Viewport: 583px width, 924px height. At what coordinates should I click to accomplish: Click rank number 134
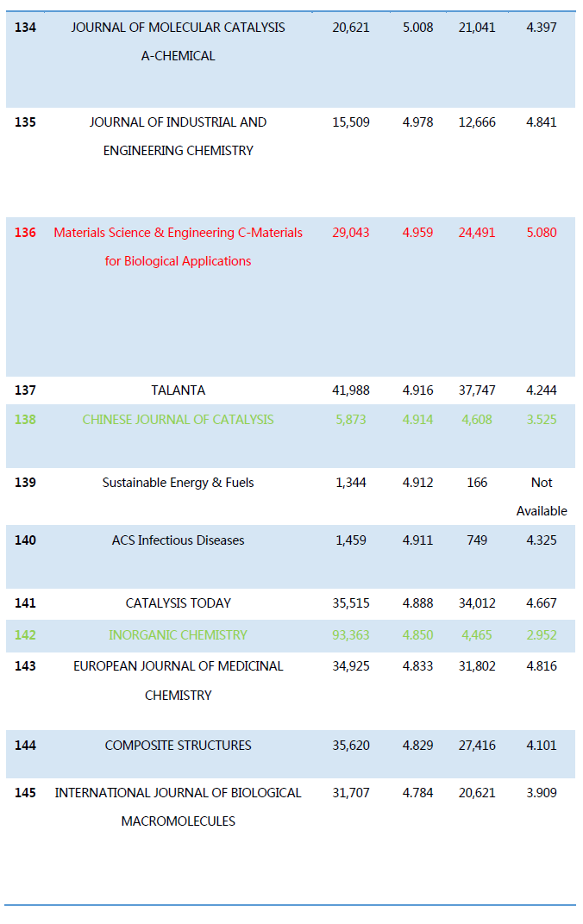coord(25,28)
